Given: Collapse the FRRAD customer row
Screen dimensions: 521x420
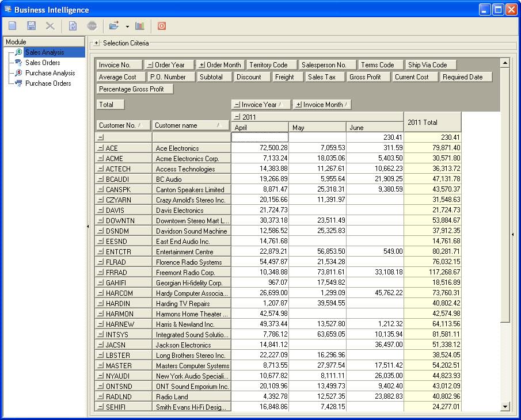Looking at the screenshot, I should tap(101, 272).
